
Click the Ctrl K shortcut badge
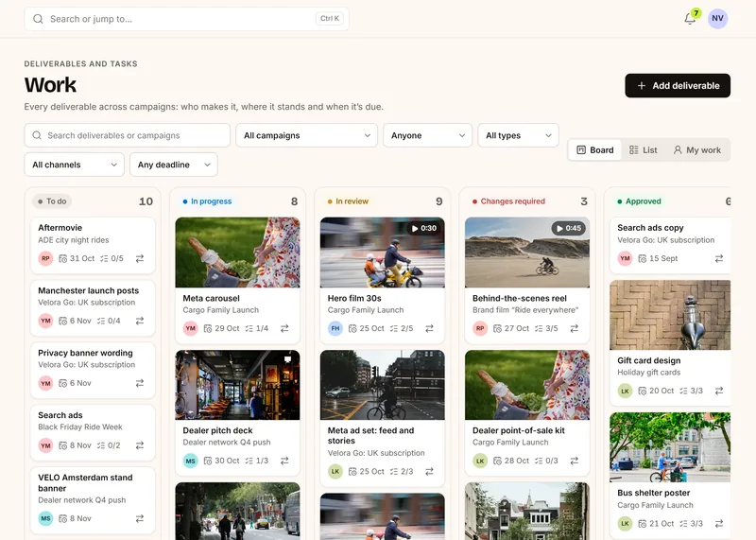(330, 19)
